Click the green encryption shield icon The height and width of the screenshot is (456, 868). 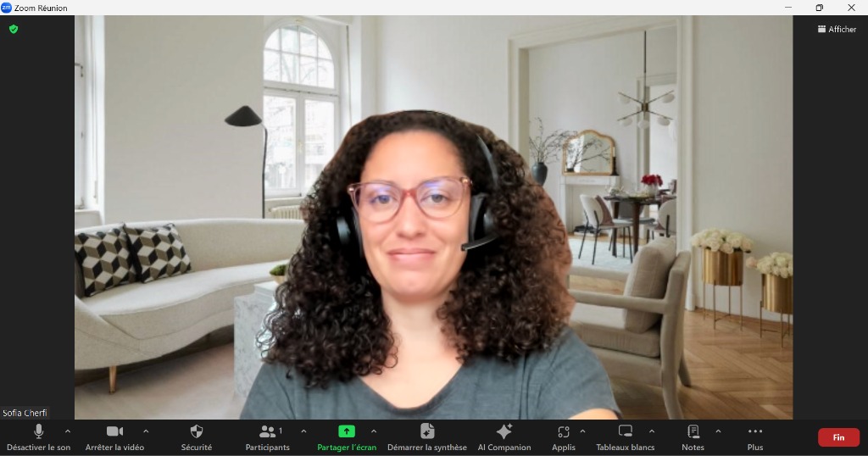(14, 29)
